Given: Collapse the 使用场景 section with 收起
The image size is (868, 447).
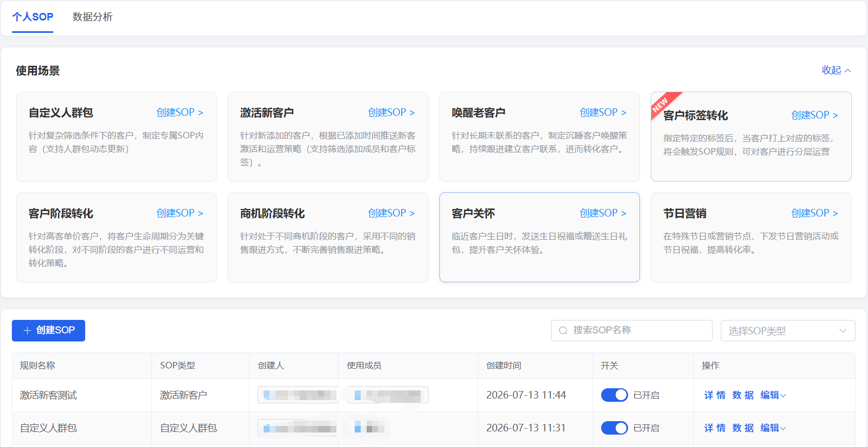Looking at the screenshot, I should pyautogui.click(x=836, y=70).
